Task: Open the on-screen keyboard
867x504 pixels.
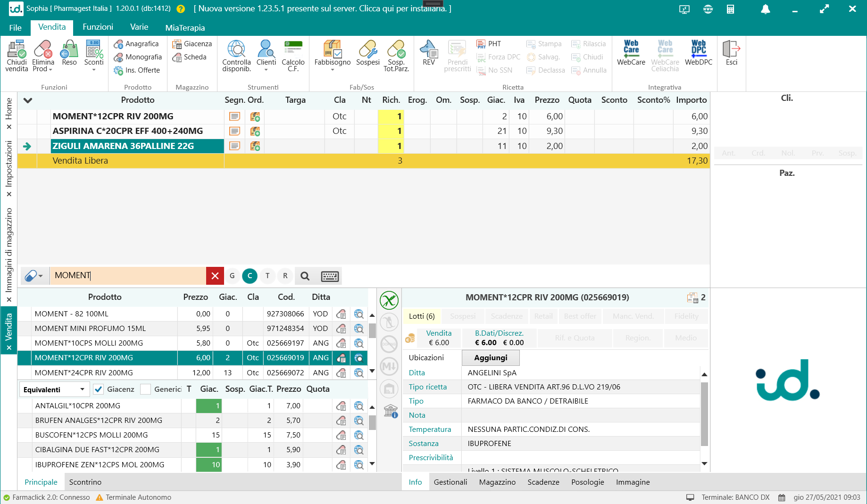Action: [330, 276]
